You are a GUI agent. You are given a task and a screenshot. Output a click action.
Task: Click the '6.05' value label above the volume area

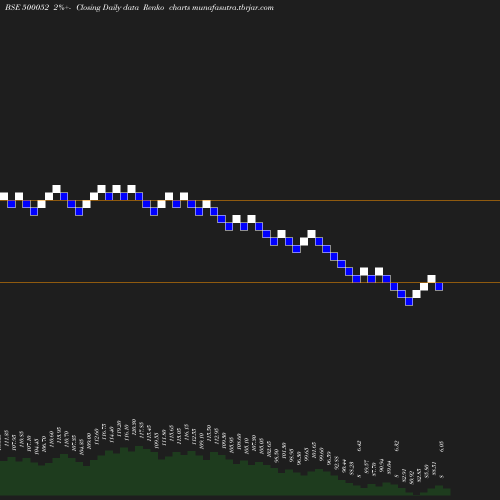(x=442, y=446)
